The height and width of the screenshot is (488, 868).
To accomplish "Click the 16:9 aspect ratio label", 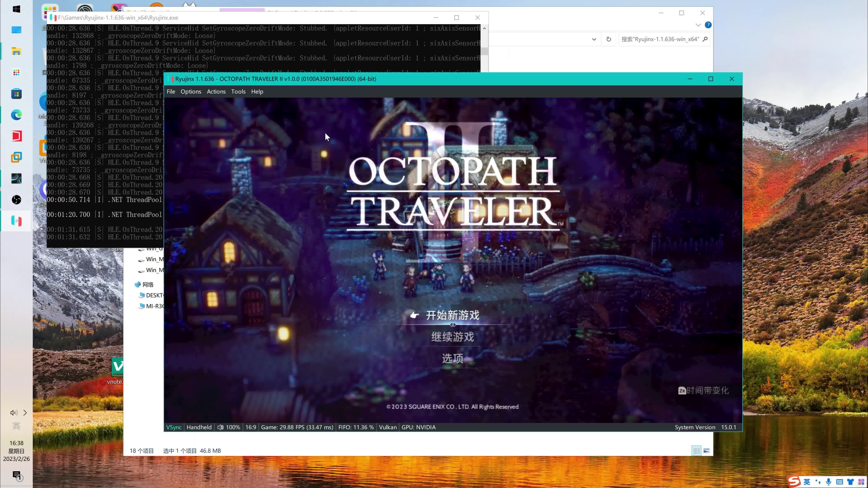I will point(251,427).
